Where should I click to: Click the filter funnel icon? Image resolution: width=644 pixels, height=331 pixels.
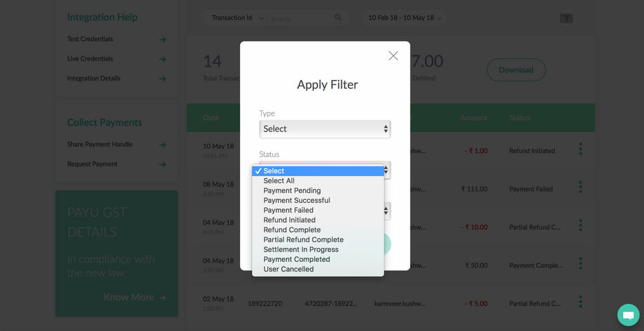566,18
